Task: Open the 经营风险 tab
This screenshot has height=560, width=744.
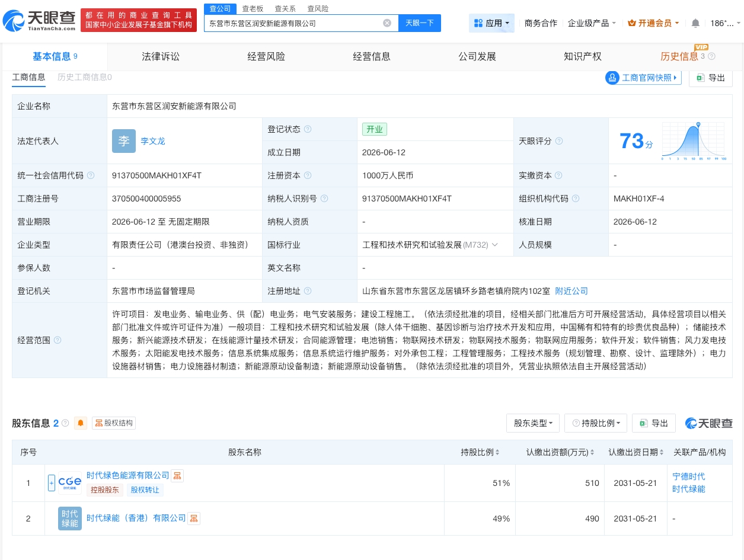Action: [x=266, y=56]
